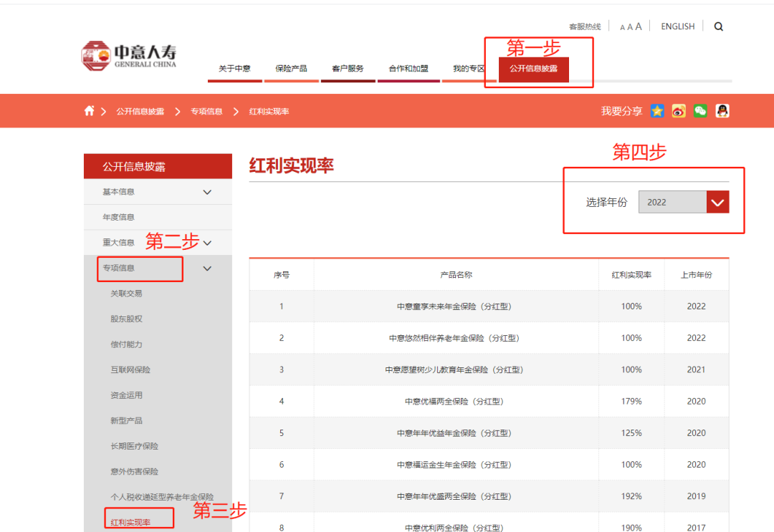Select 红利实现率 in the sidebar submenu
Viewport: 774px width, 532px height.
pos(130,522)
